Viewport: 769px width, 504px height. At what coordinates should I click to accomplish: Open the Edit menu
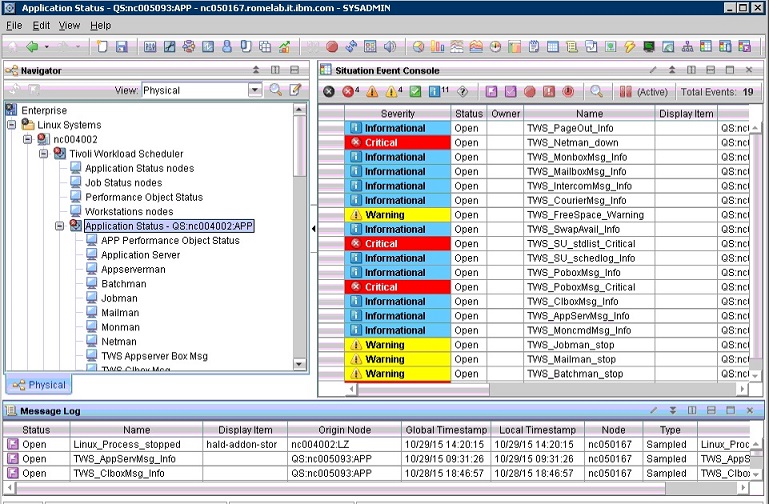42,25
